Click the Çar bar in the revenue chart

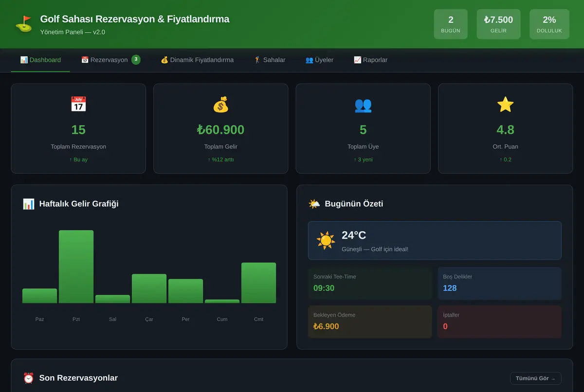click(149, 288)
